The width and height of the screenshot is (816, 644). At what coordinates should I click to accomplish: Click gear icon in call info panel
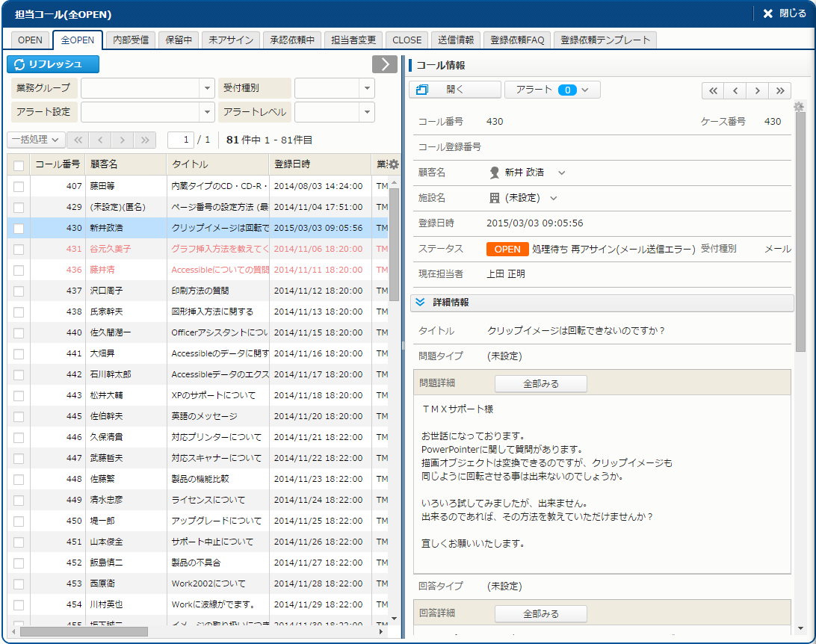click(799, 107)
